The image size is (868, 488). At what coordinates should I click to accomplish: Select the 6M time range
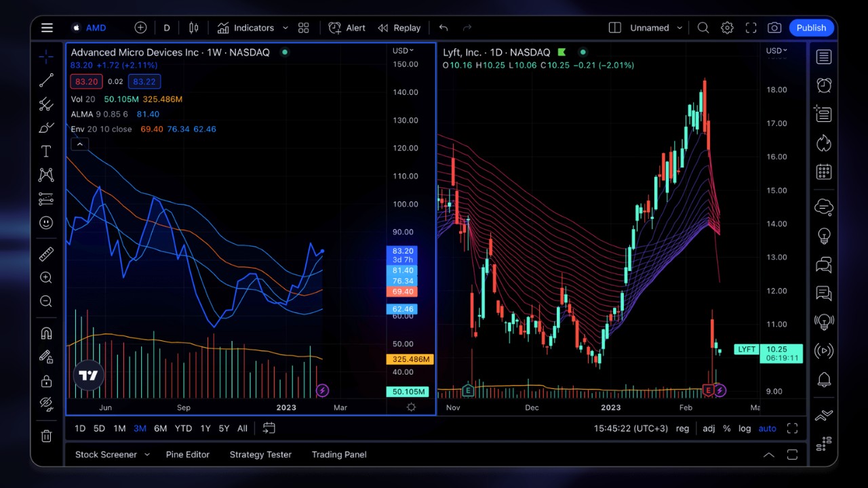161,428
